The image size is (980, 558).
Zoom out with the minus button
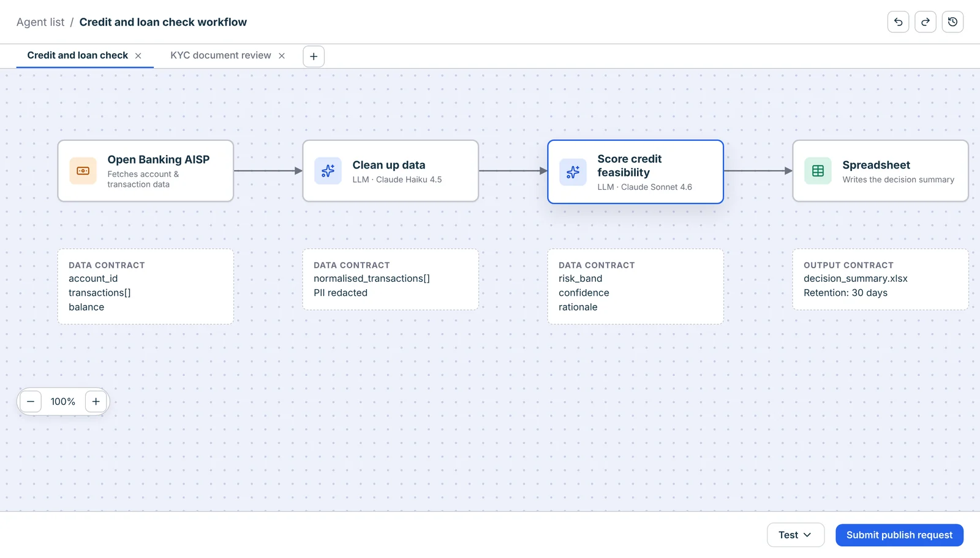31,402
